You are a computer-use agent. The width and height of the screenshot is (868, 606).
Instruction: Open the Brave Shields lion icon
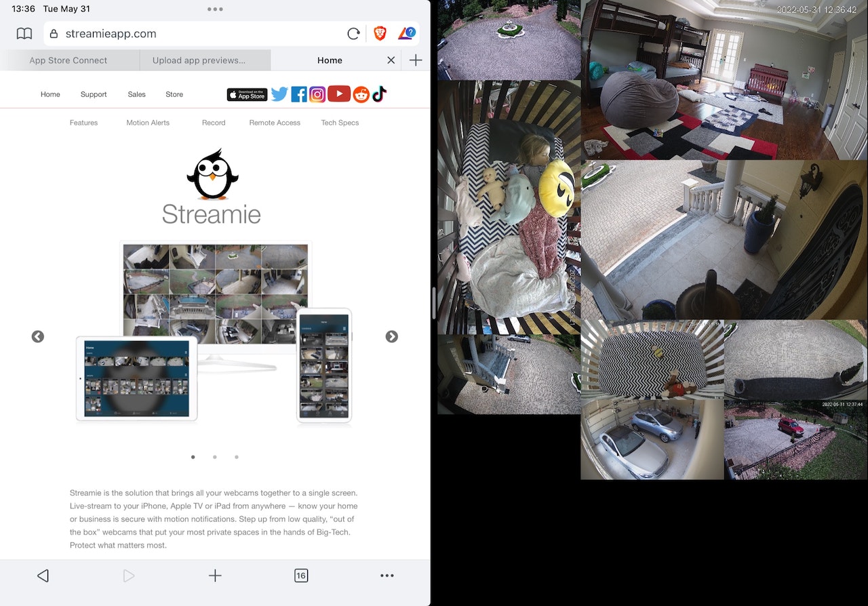[x=380, y=33]
